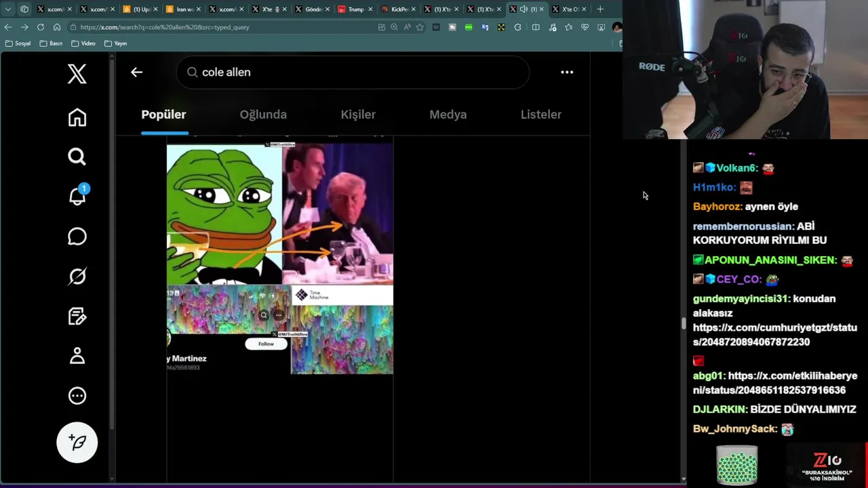Open the Explore search sidebar icon
868x488 pixels.
pos(77,157)
